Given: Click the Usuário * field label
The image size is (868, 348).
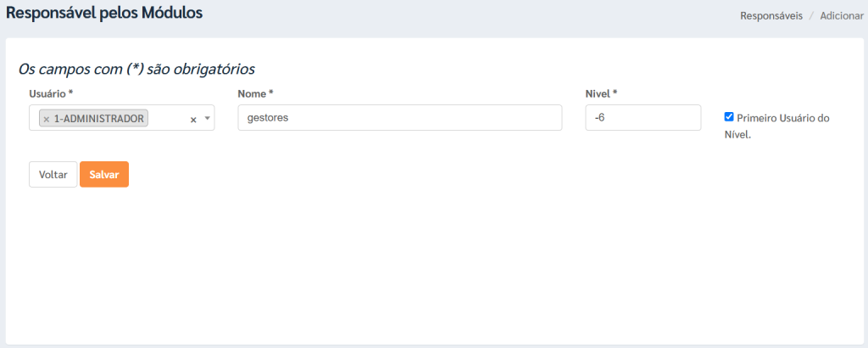Looking at the screenshot, I should (x=52, y=93).
